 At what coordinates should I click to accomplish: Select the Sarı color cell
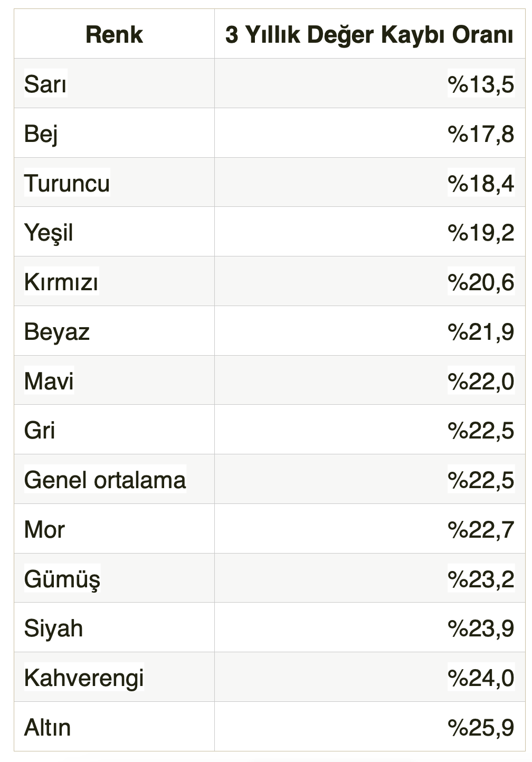tap(45, 84)
